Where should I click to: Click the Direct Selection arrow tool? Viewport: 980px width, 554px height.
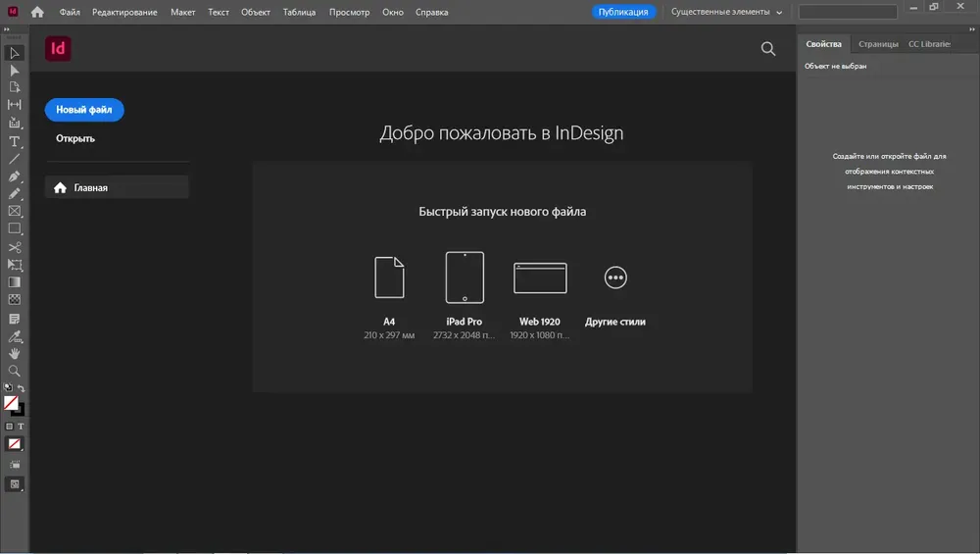click(15, 70)
